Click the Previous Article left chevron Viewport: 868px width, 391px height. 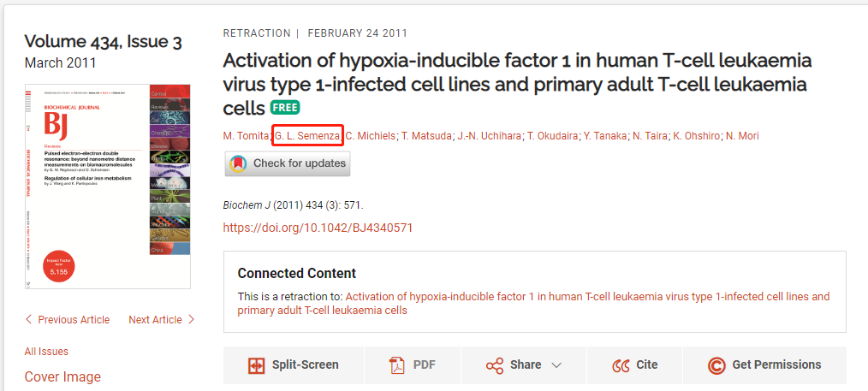pyautogui.click(x=29, y=320)
